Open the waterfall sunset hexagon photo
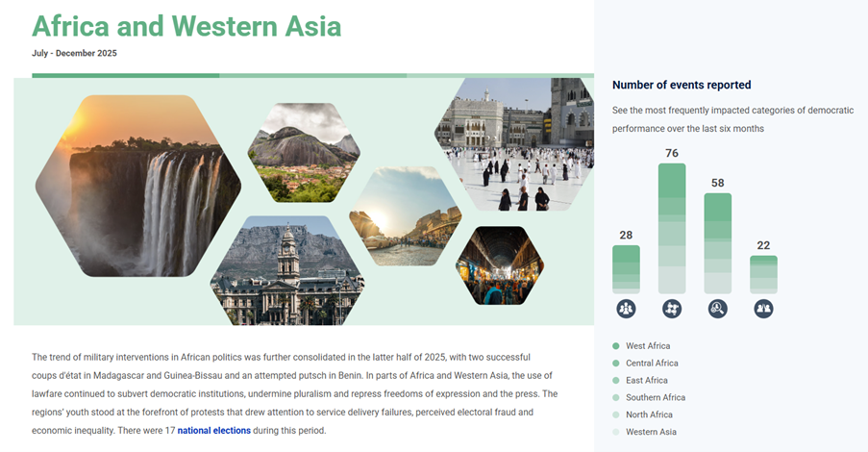 click(137, 186)
